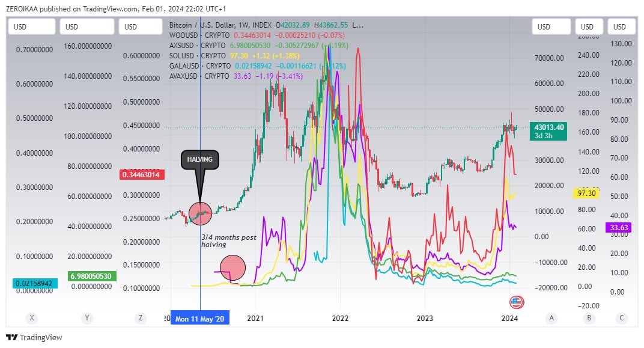Viewport: 644px width, 348px height.
Task: Select the X price scale label
Action: [32, 317]
